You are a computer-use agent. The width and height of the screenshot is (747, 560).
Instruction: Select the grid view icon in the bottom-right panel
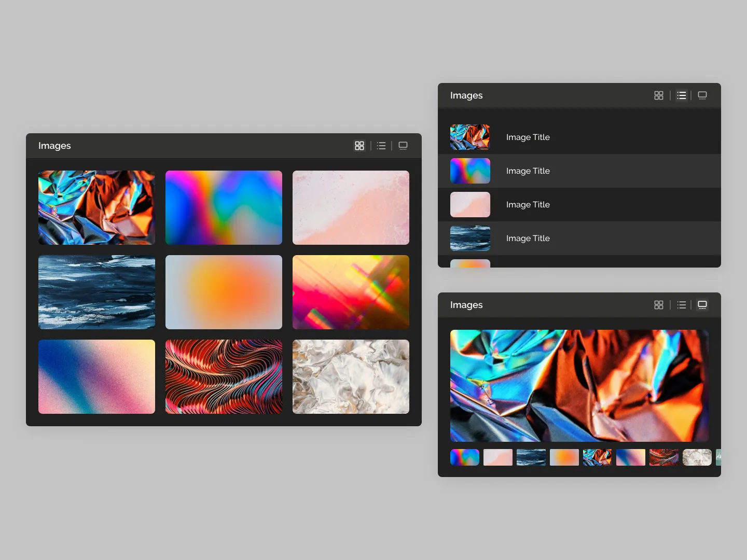point(659,305)
